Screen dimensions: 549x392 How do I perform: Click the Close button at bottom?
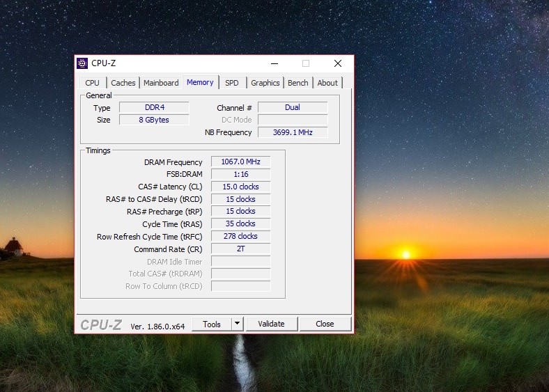coord(325,324)
